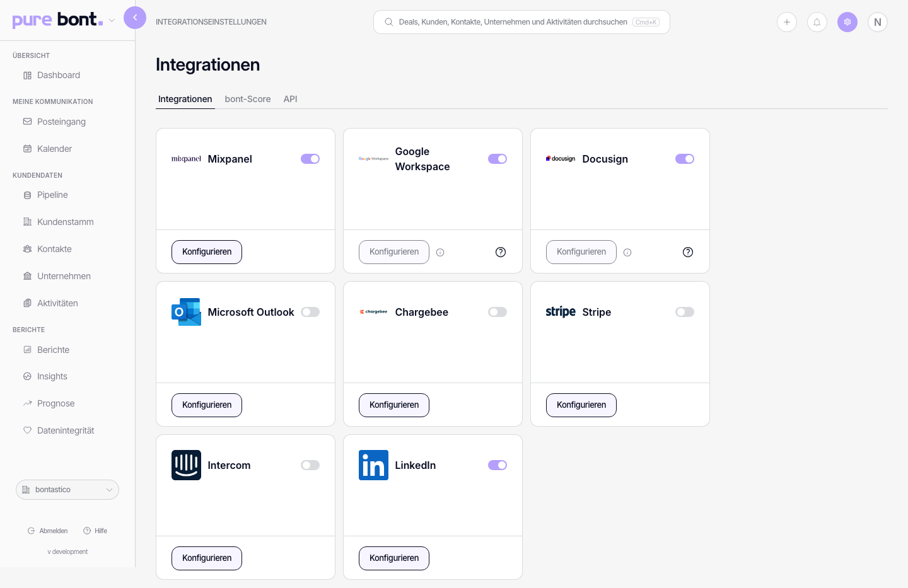Open the notifications bell
This screenshot has height=588, width=908.
(x=817, y=22)
